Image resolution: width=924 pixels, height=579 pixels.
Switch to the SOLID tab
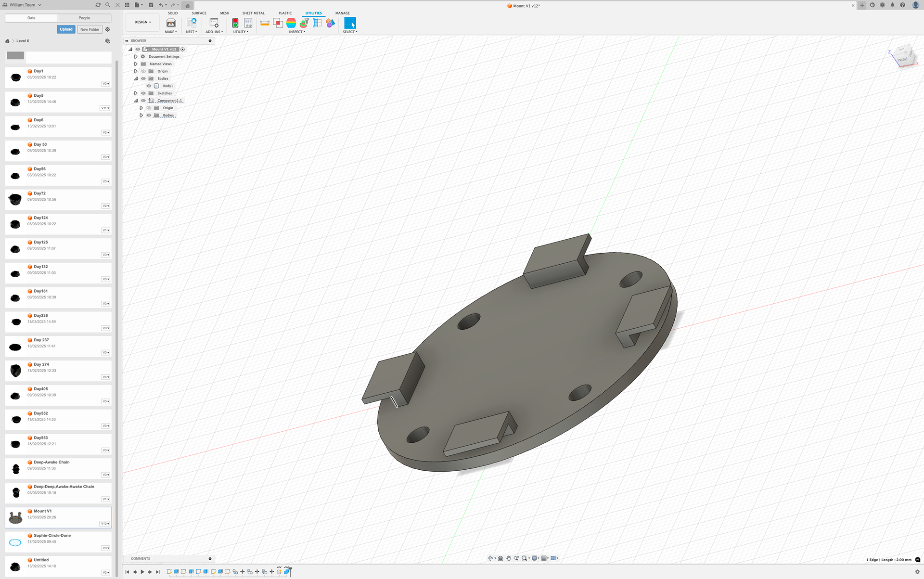point(173,13)
